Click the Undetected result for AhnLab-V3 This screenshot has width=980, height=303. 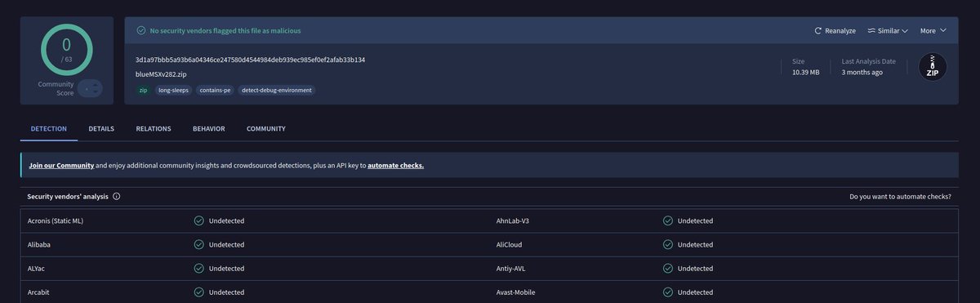pyautogui.click(x=695, y=221)
